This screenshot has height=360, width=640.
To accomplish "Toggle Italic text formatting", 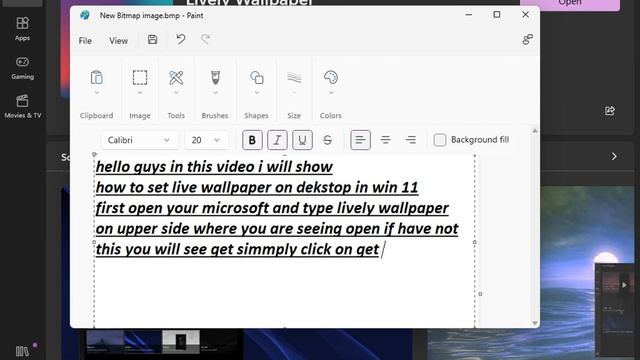I will tap(277, 140).
